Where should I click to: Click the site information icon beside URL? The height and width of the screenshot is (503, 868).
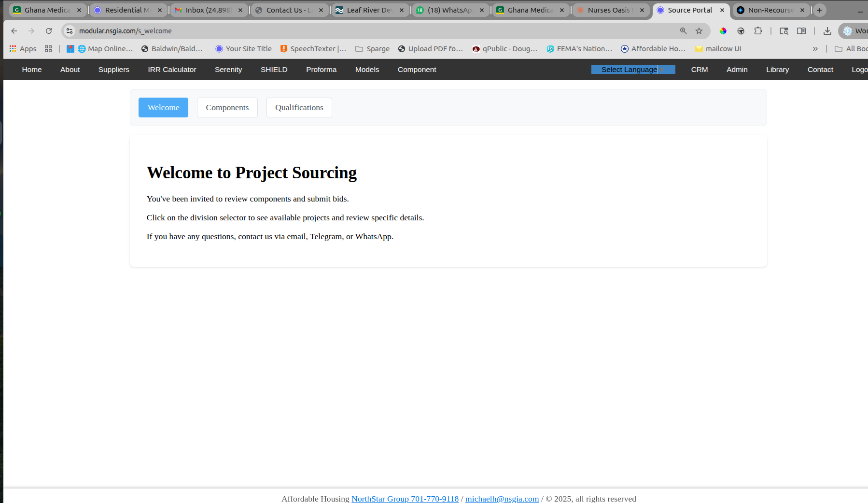tap(70, 31)
